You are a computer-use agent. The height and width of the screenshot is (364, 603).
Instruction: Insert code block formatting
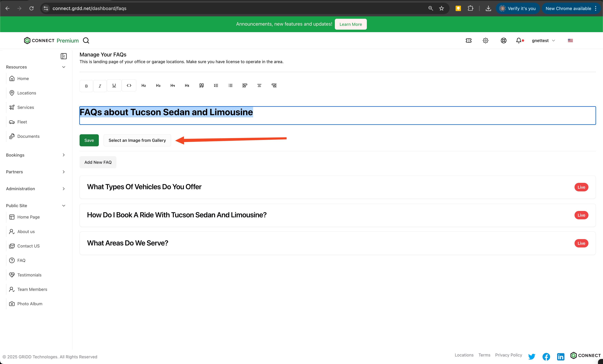point(129,85)
